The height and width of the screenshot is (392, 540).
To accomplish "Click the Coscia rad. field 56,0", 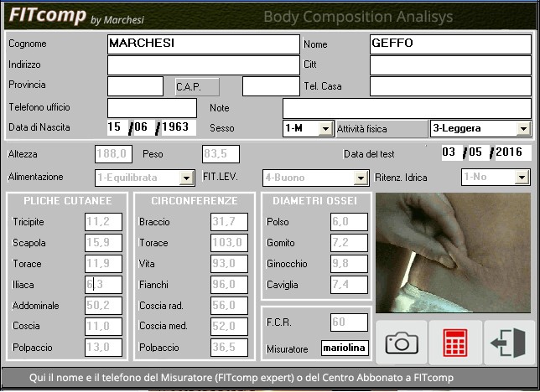I will pyautogui.click(x=229, y=306).
